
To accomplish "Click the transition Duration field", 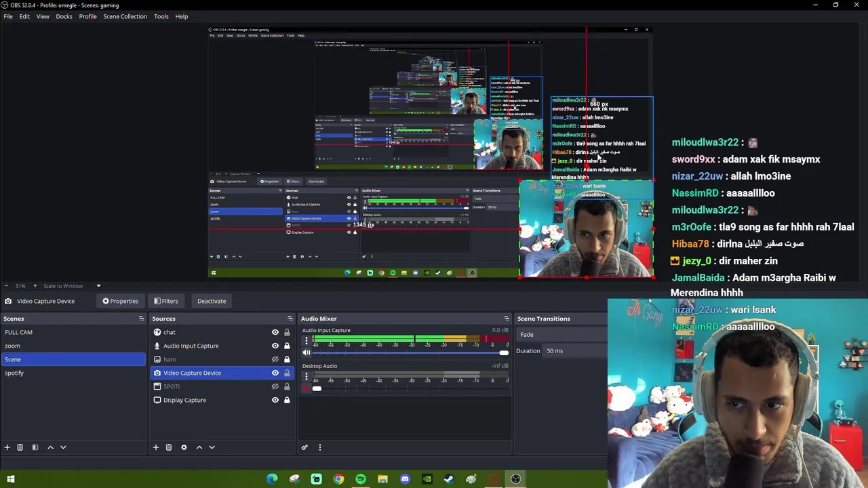I will 576,350.
